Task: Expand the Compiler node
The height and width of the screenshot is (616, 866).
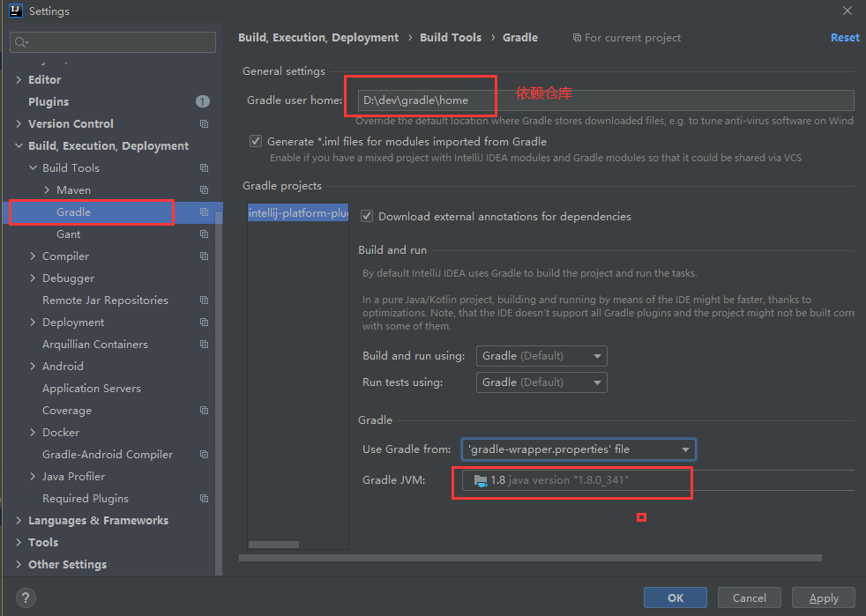Action: point(33,256)
